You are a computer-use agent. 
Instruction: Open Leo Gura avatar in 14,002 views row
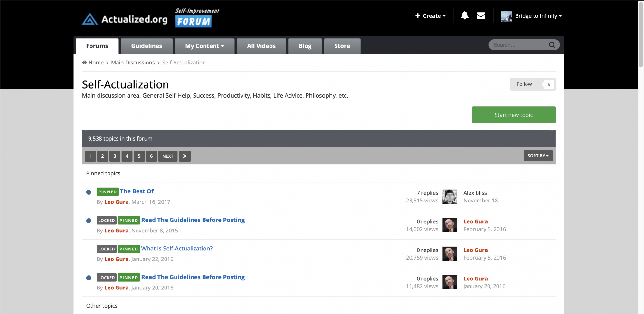point(450,225)
